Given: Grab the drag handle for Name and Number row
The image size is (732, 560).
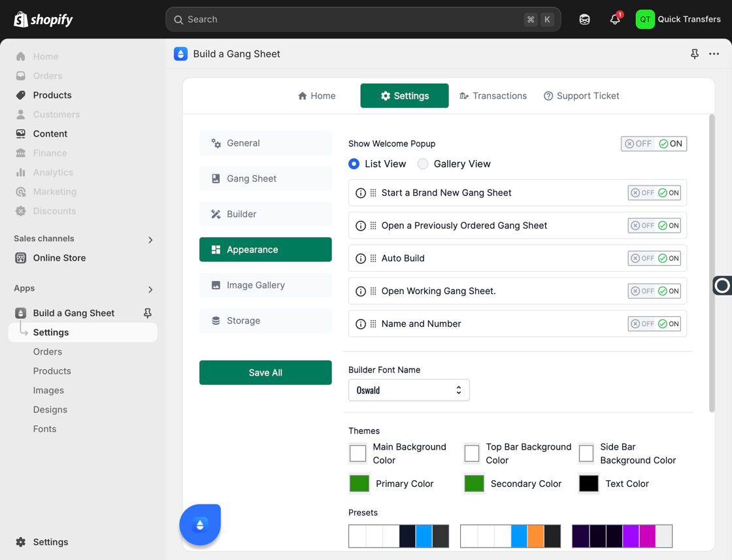Looking at the screenshot, I should click(373, 323).
